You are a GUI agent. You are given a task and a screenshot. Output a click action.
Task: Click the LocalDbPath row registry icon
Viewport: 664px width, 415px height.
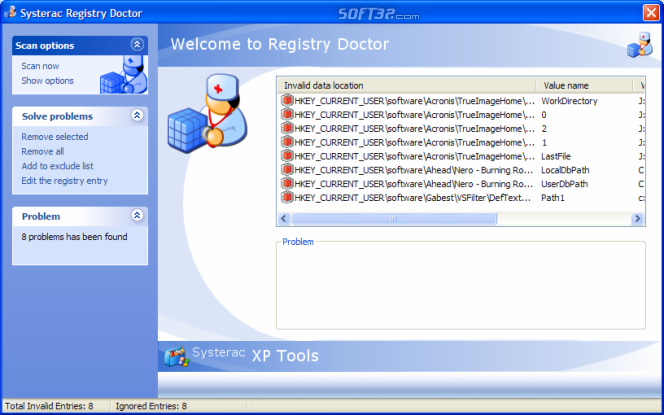click(287, 170)
